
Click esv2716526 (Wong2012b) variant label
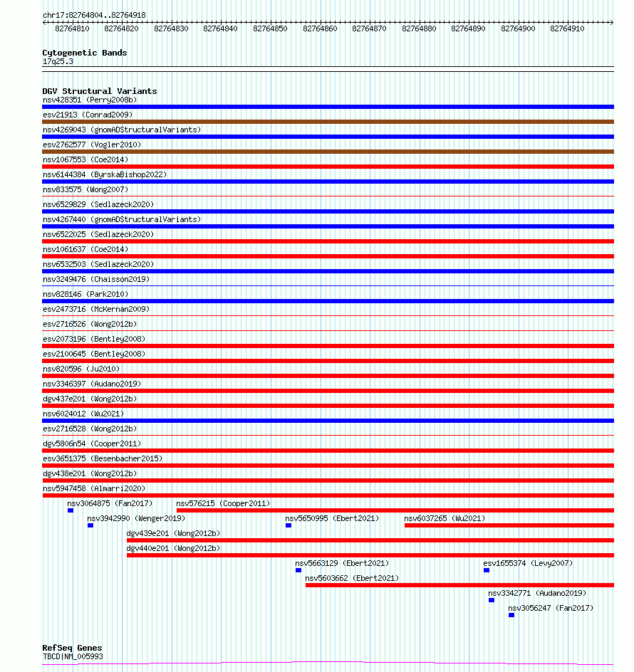pyautogui.click(x=90, y=324)
